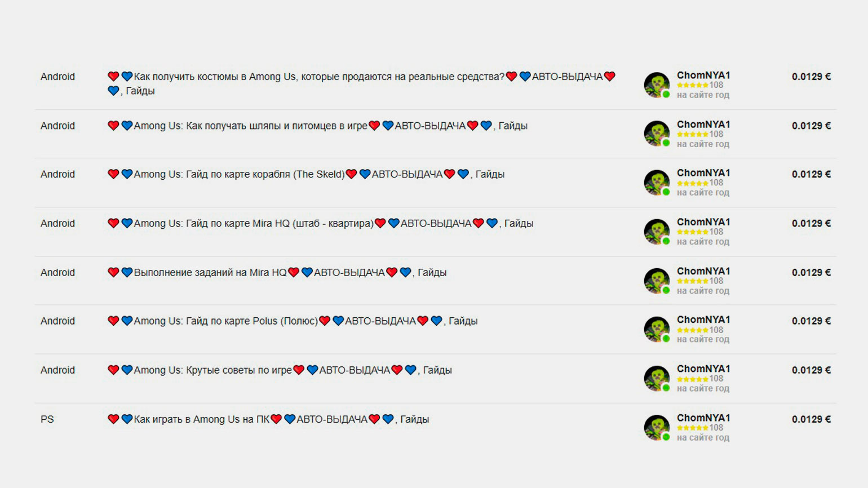Click the price in the costumes guide row
This screenshot has width=868, height=488.
coord(811,77)
